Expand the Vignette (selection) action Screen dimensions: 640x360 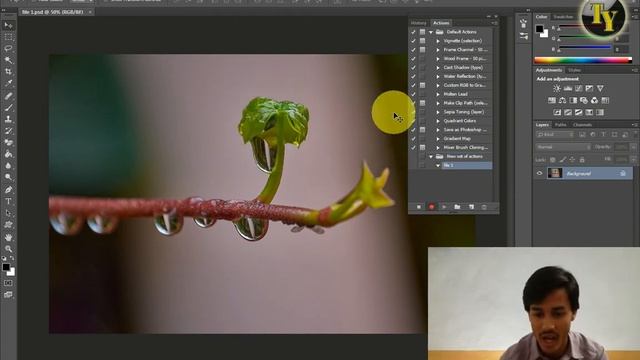click(438, 41)
